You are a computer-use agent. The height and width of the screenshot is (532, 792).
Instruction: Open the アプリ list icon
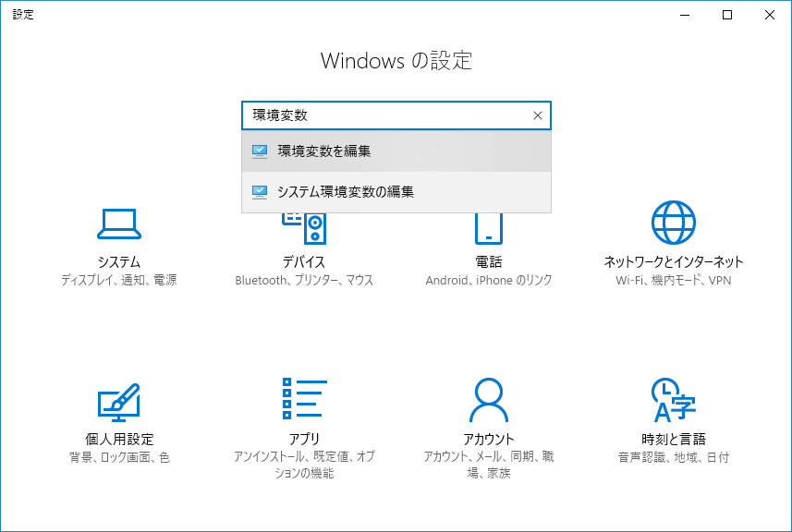click(x=304, y=398)
